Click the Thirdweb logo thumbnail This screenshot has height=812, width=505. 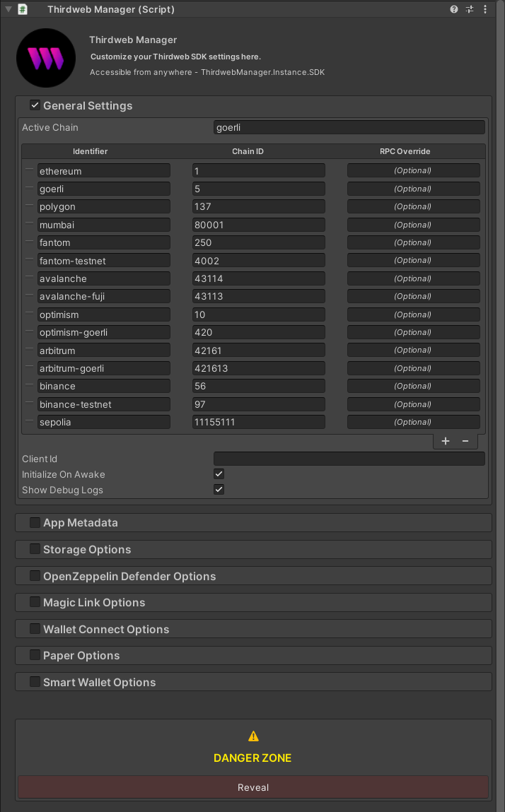coord(45,58)
